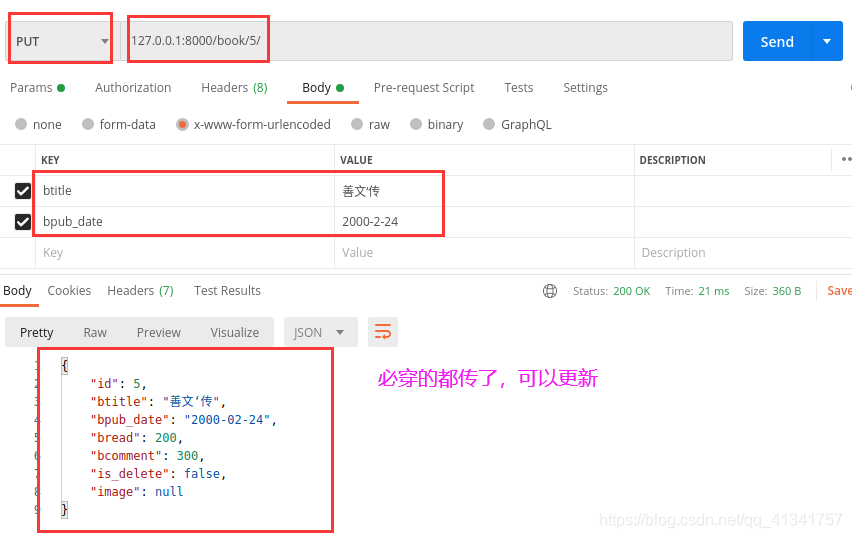Click the Size 360 B value
The image size is (852, 538).
[x=786, y=291]
